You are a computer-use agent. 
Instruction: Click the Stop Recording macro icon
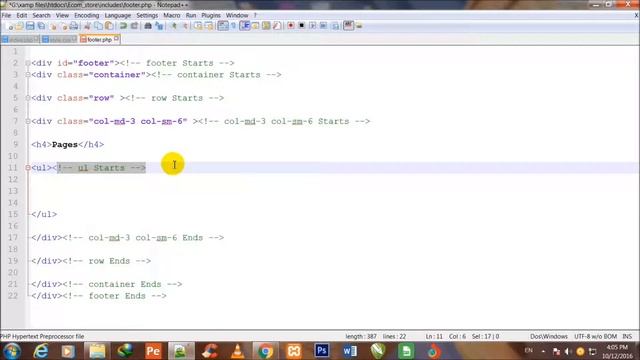(x=302, y=26)
